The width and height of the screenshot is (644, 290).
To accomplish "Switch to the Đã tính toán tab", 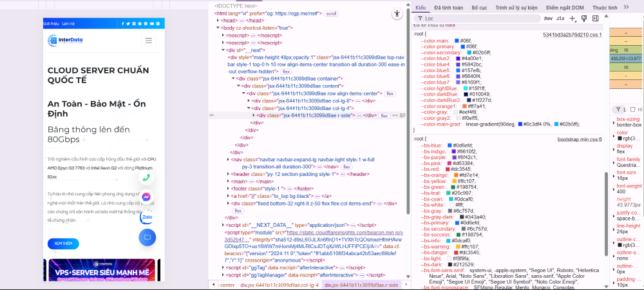I will pyautogui.click(x=448, y=7).
